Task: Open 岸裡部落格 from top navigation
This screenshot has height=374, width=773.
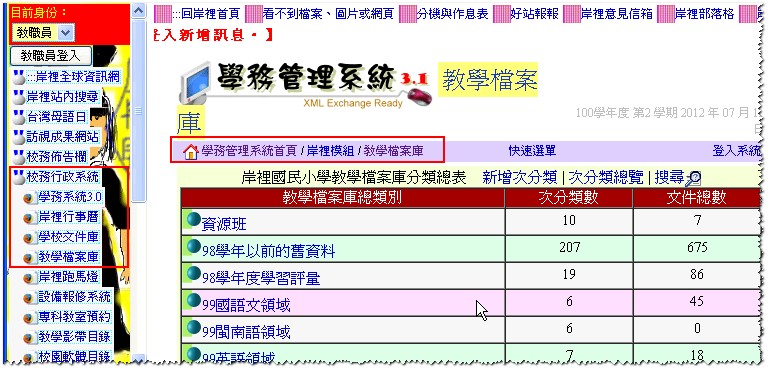Action: click(x=704, y=14)
